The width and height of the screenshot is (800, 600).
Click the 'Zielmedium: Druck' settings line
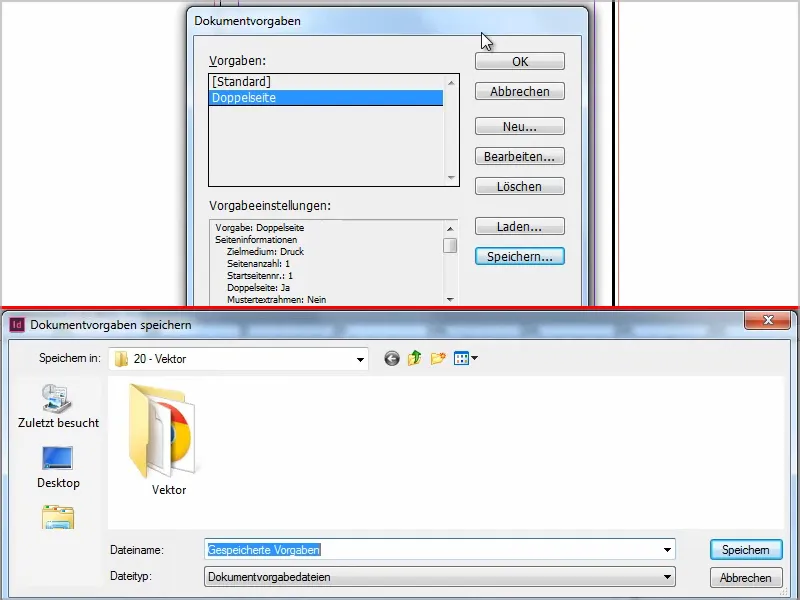click(265, 252)
